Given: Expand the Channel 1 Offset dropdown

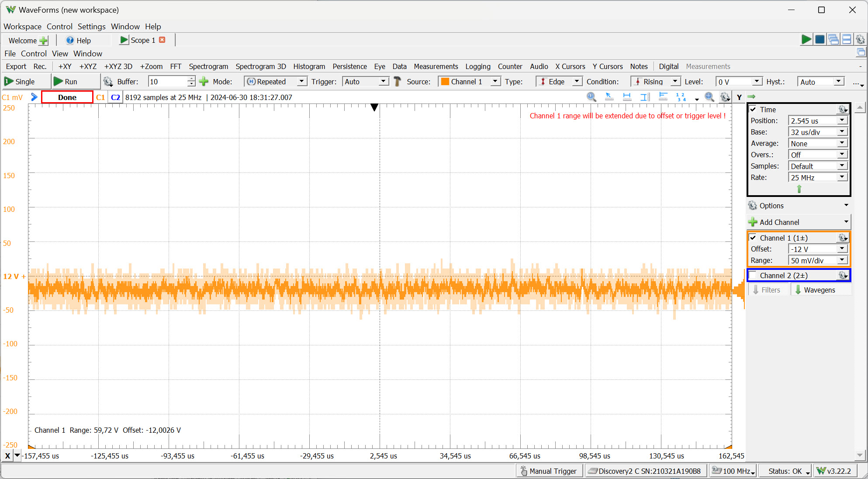Looking at the screenshot, I should [x=842, y=248].
